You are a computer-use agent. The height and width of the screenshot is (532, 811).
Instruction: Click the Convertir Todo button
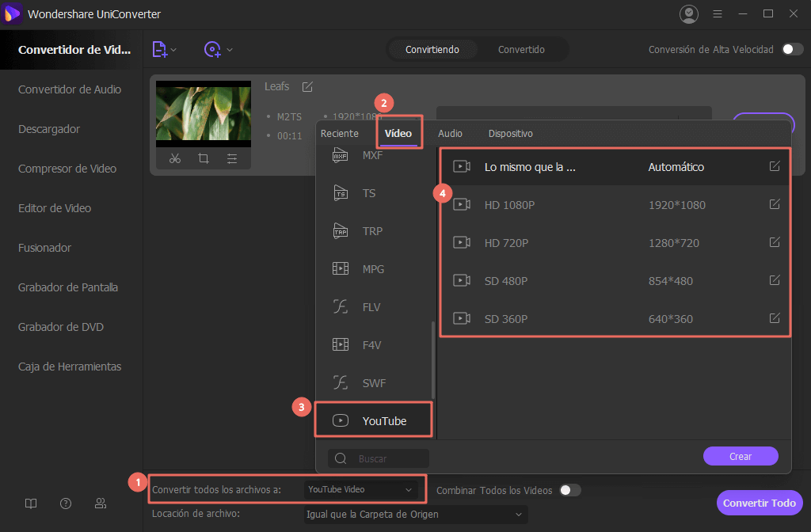[x=760, y=503]
